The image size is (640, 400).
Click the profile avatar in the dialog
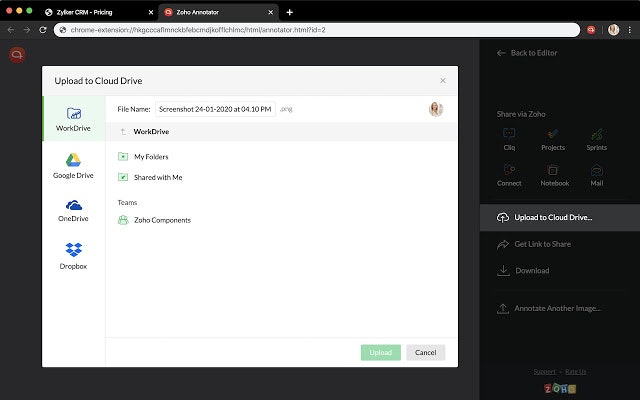point(436,109)
